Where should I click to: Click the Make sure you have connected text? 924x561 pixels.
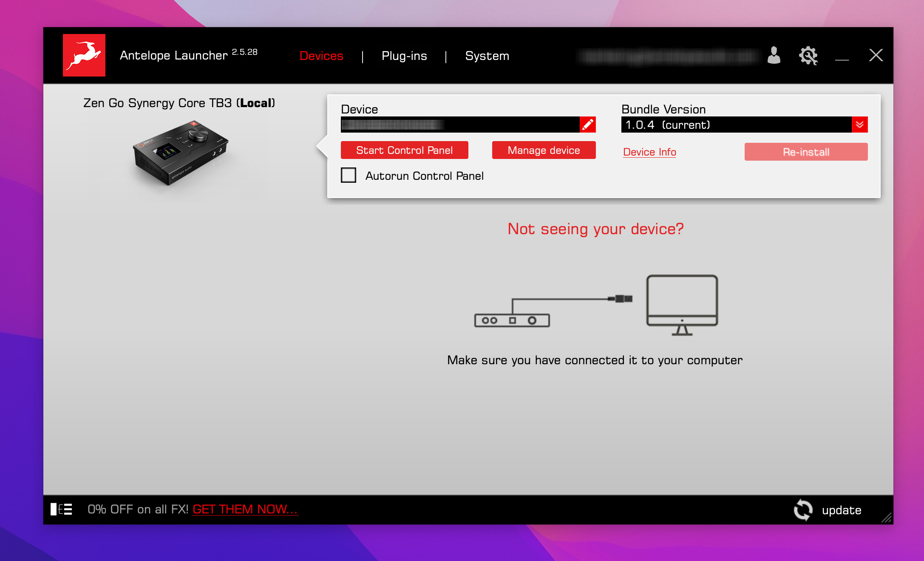point(595,360)
